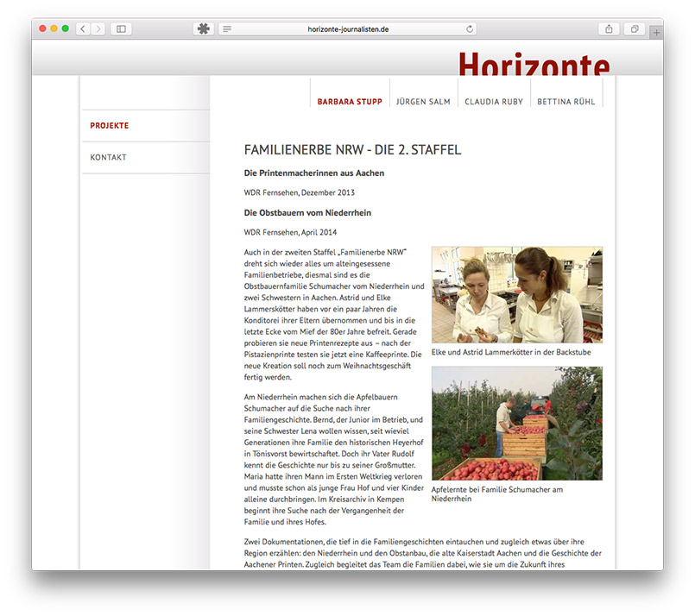Go forward with the Safari forward arrow
Screen dimensions: 695x616
98,28
